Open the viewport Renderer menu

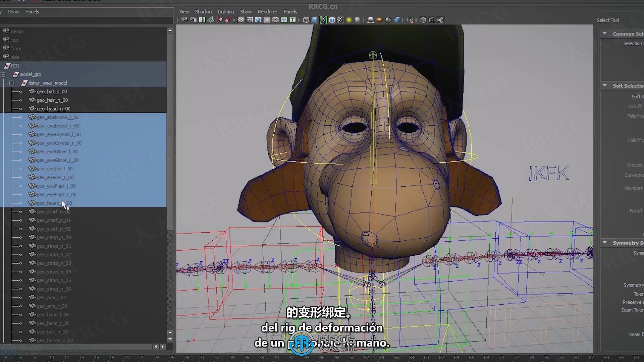tap(267, 12)
